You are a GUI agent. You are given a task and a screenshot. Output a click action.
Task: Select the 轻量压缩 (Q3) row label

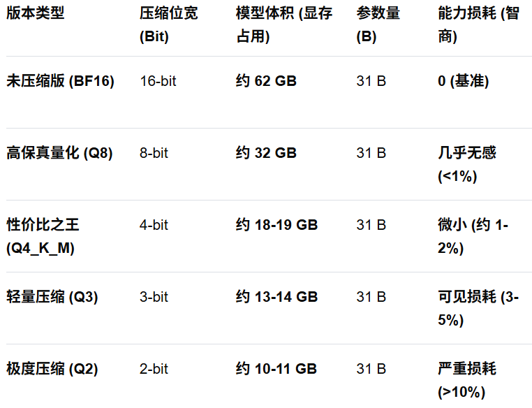click(x=52, y=297)
